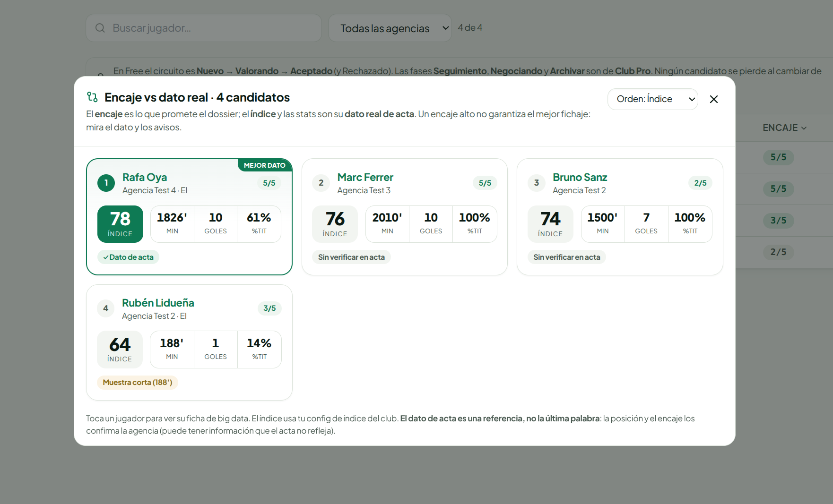Open Rafa Oya player card
The image size is (833, 504).
point(189,217)
